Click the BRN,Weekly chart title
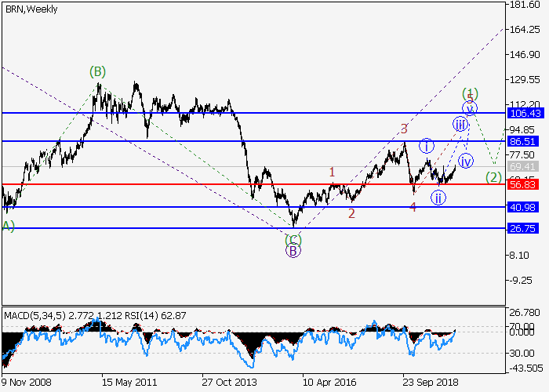 (x=28, y=9)
